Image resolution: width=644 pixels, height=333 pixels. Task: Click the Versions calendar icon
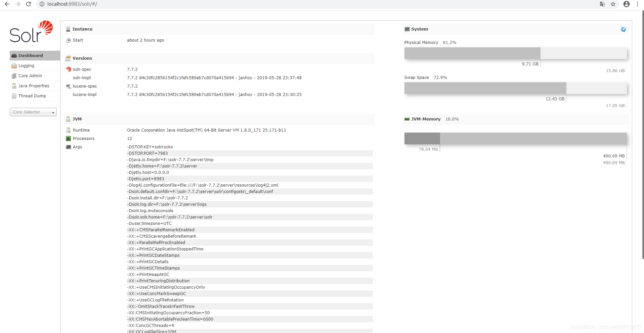(68, 58)
